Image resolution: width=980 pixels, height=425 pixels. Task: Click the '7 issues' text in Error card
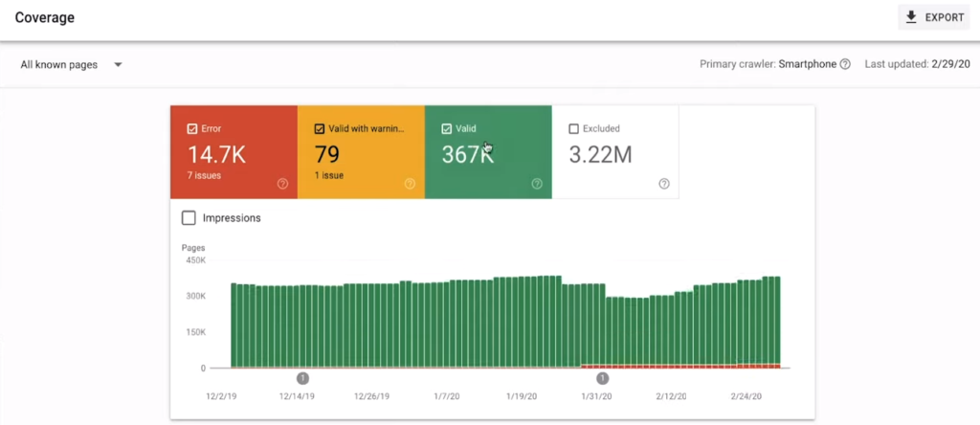pos(206,176)
